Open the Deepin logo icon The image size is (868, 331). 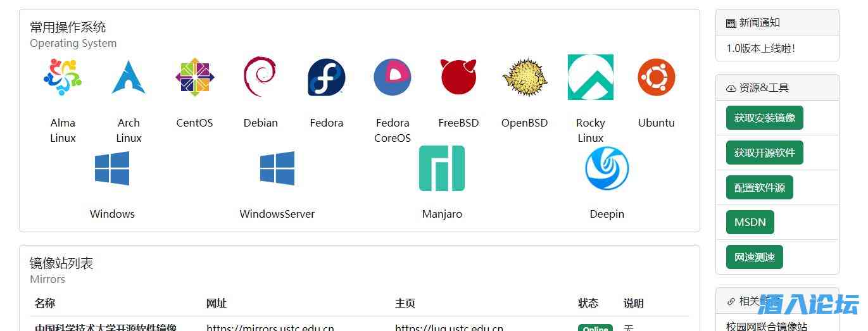coord(607,168)
